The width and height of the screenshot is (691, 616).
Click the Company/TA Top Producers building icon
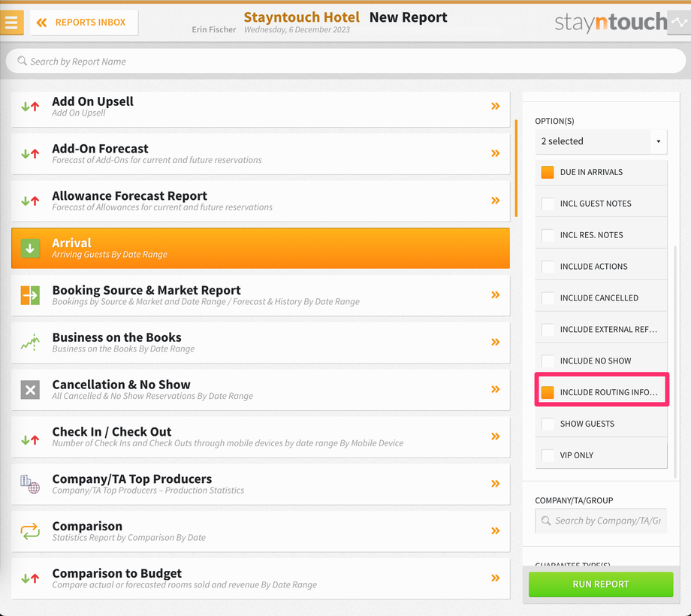30,484
